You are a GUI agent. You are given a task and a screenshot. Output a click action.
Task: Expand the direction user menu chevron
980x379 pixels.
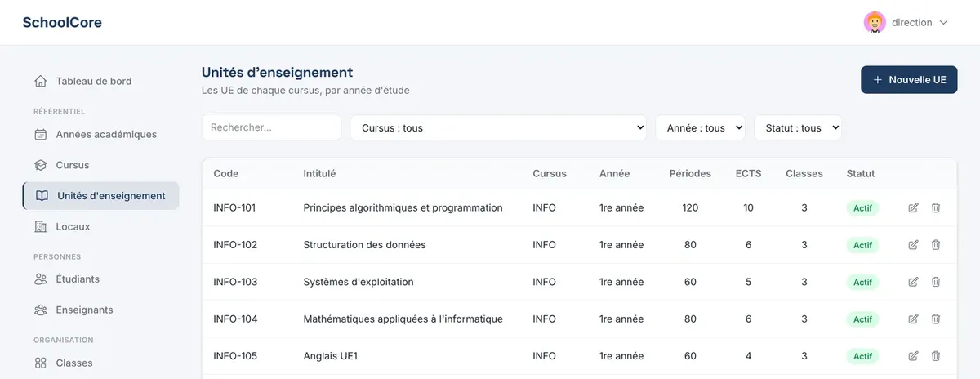point(944,23)
